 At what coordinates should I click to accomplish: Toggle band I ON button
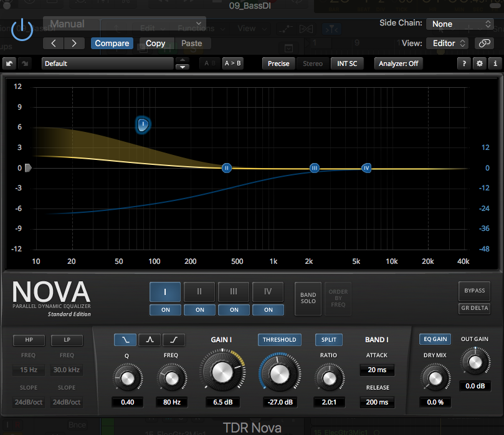click(x=165, y=310)
